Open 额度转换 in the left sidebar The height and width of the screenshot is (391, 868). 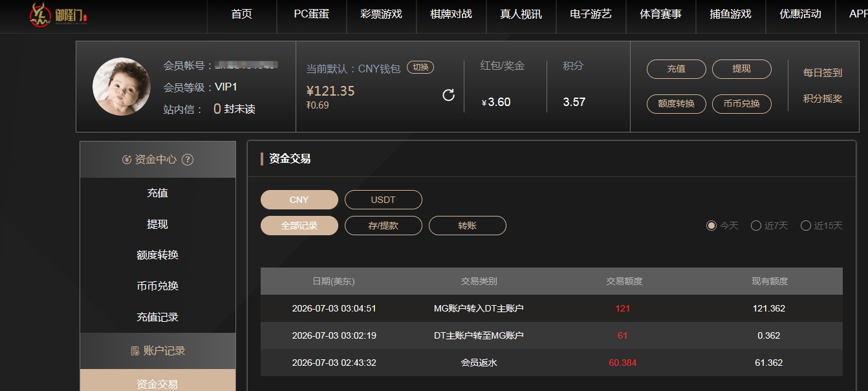tap(158, 255)
